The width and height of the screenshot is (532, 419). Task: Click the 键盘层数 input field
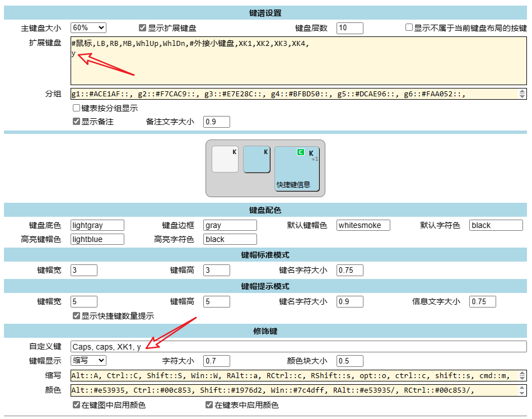[350, 28]
